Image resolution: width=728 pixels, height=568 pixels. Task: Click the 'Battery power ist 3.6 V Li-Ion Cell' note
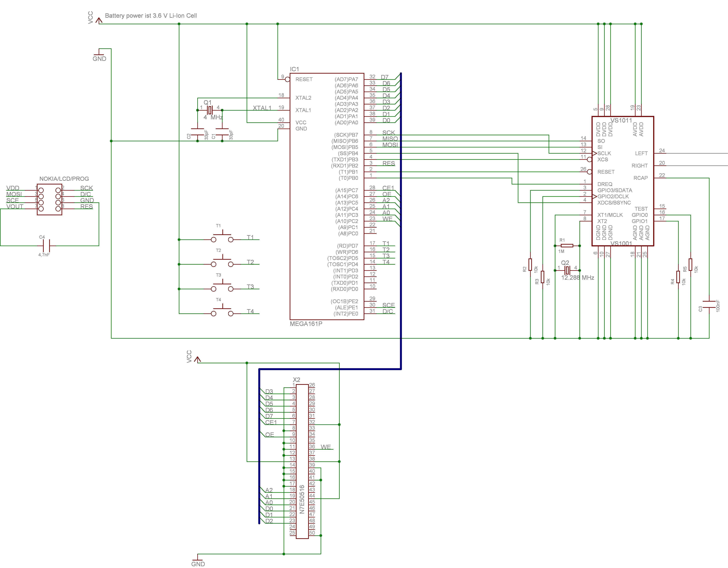[x=151, y=16]
